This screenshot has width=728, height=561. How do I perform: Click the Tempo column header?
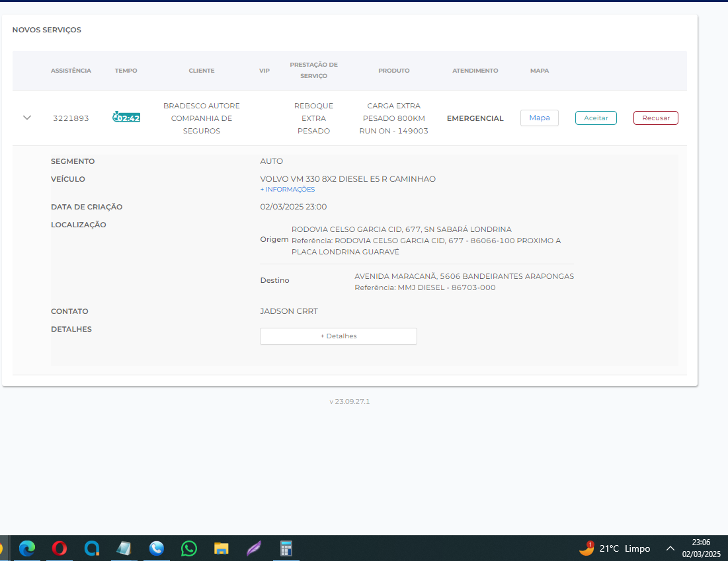tap(126, 71)
